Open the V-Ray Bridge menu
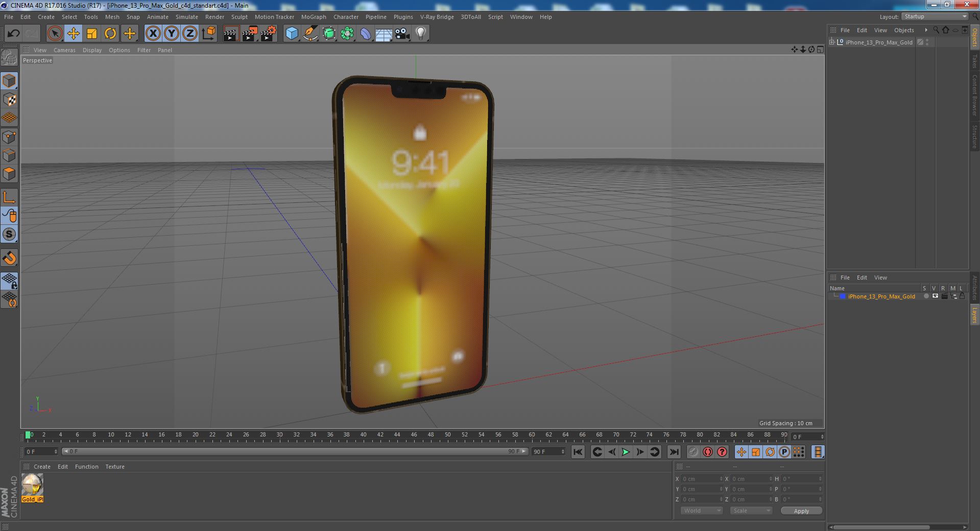 tap(437, 17)
